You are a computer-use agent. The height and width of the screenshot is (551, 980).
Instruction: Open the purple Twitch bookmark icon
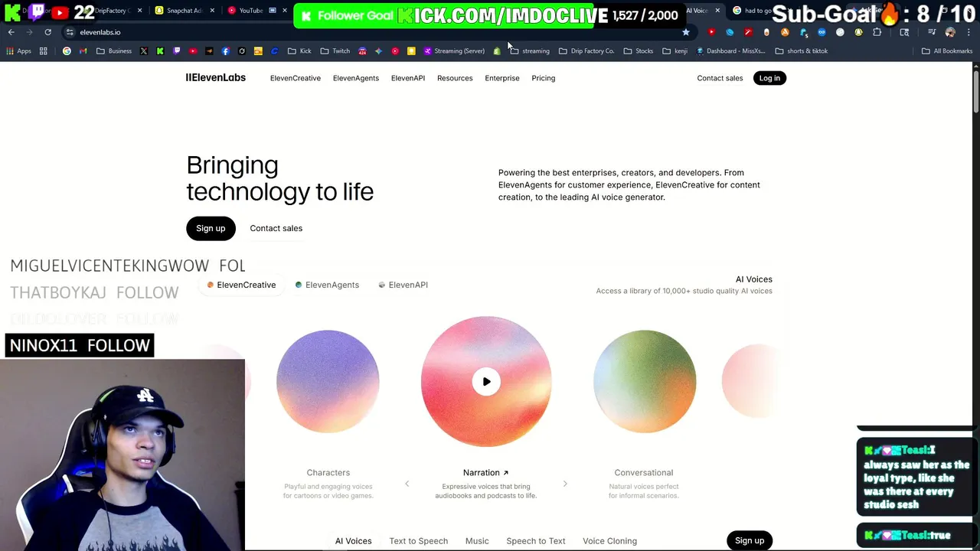tap(177, 51)
